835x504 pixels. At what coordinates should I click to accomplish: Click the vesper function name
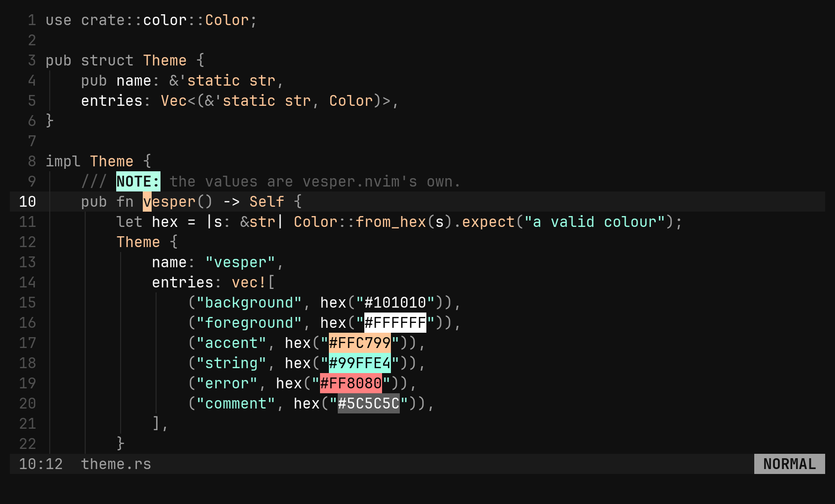coord(169,202)
